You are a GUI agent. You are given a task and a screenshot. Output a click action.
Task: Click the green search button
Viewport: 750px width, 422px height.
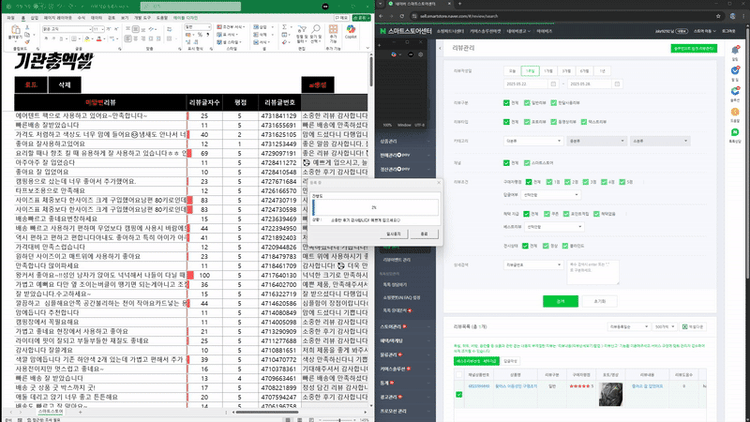[560, 301]
